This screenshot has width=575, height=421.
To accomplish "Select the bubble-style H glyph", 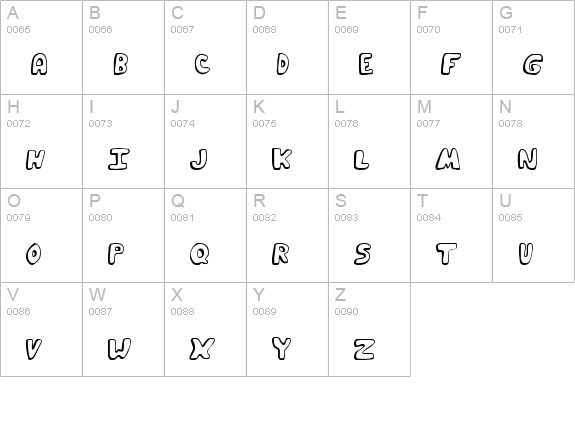I will click(x=35, y=159).
